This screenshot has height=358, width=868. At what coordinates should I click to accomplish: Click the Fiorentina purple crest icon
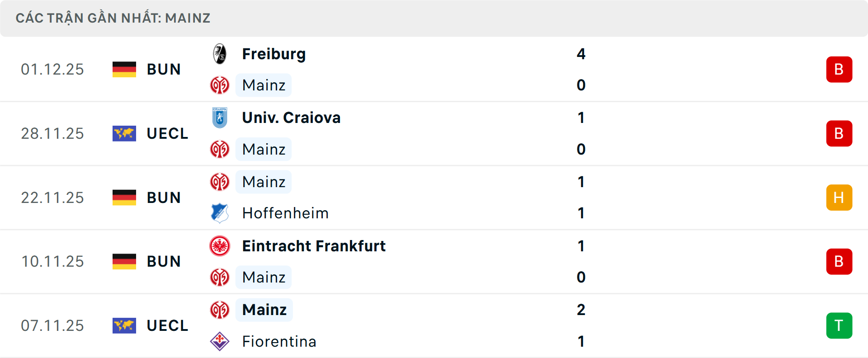tap(220, 341)
